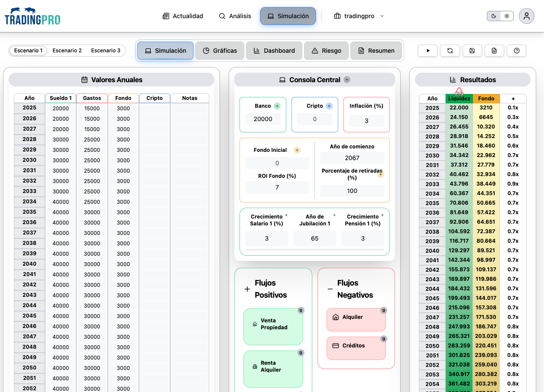Switch to light mode with sun toggle

pos(506,16)
